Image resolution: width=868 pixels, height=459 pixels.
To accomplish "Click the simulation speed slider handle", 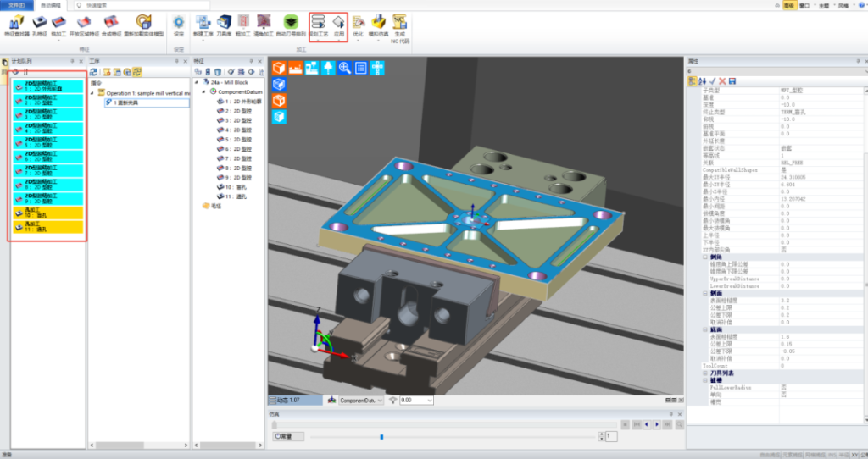I will pyautogui.click(x=381, y=436).
